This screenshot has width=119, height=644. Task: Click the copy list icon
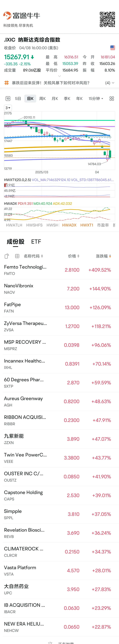click(7, 256)
